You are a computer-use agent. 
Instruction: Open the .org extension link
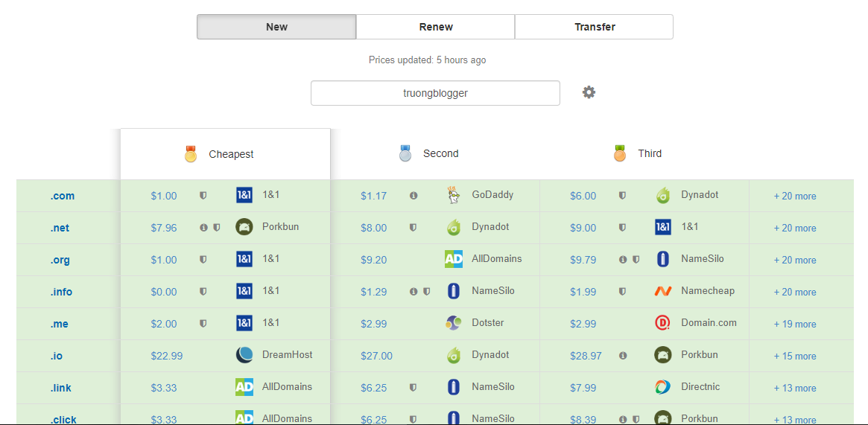tap(60, 261)
